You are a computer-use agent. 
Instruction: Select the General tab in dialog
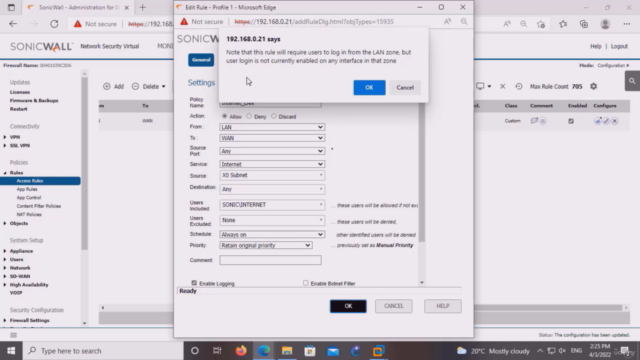[201, 60]
